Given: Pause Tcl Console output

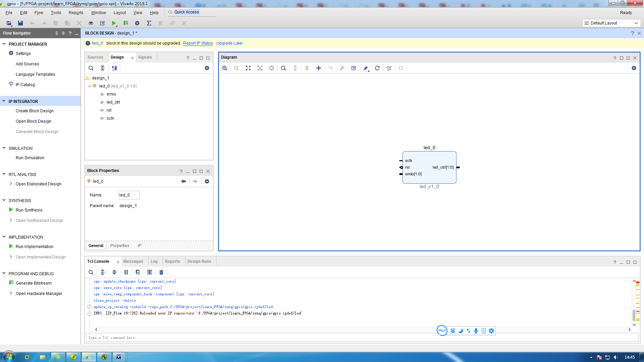Looking at the screenshot, I should (x=126, y=272).
